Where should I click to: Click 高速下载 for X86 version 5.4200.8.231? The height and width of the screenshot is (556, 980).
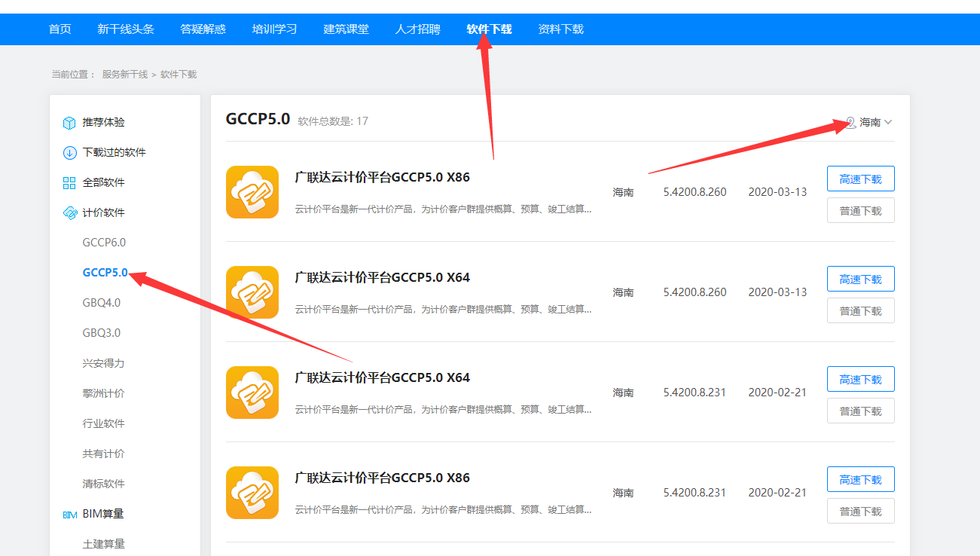pos(861,479)
